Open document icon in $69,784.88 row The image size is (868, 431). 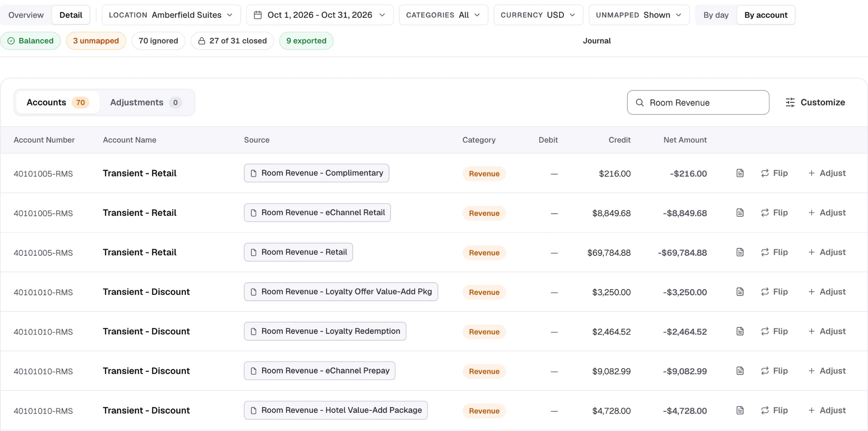(x=740, y=252)
